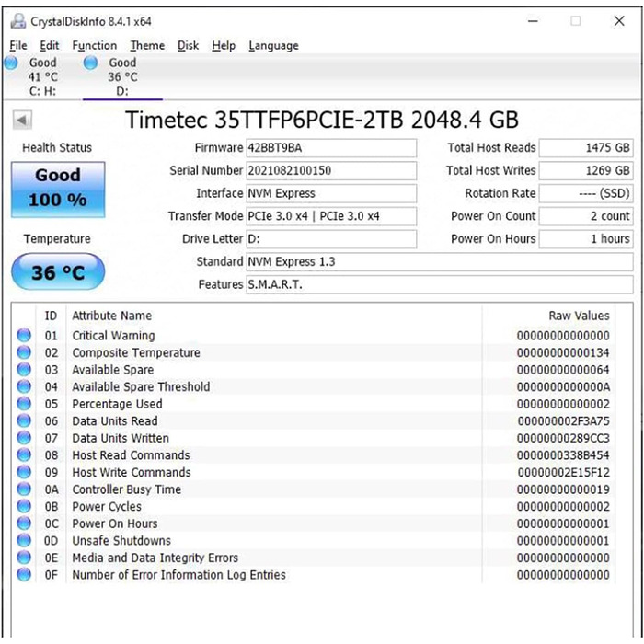Click the status orb for Critical Warning

point(24,335)
